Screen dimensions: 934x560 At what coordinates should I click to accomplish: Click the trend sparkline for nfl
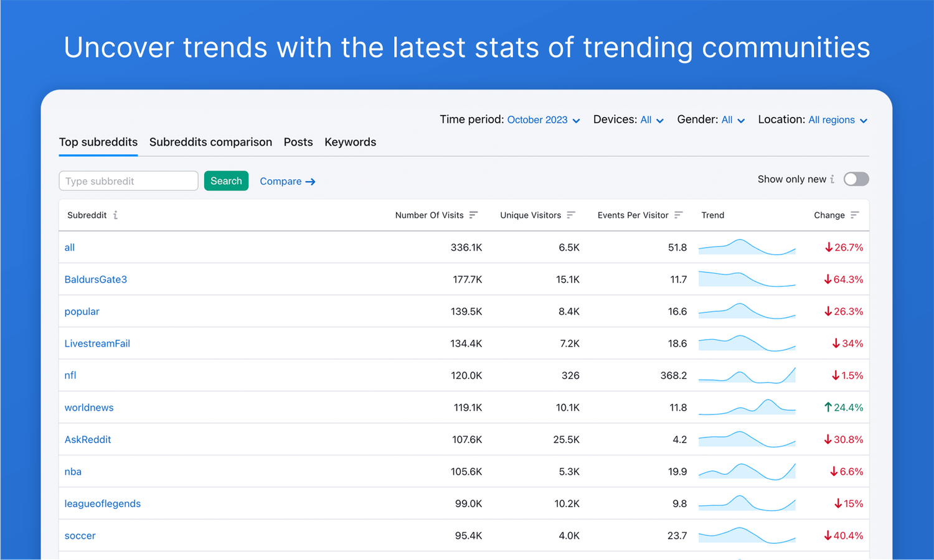tap(747, 375)
